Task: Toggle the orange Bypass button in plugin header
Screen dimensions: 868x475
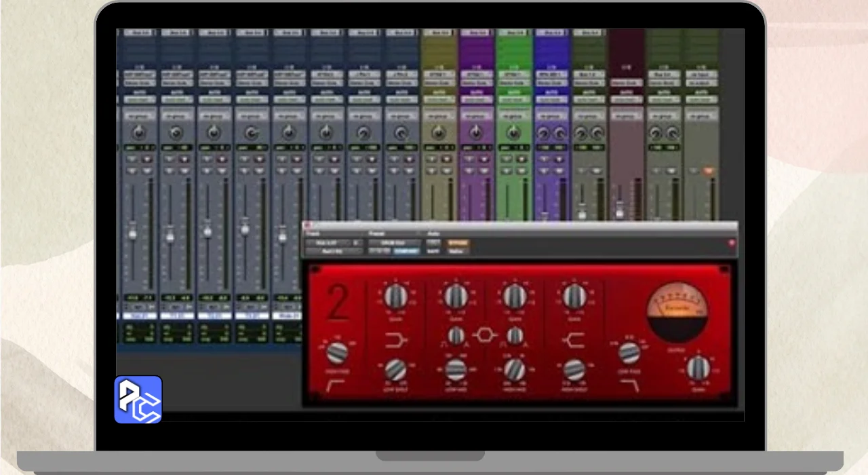Action: click(458, 243)
